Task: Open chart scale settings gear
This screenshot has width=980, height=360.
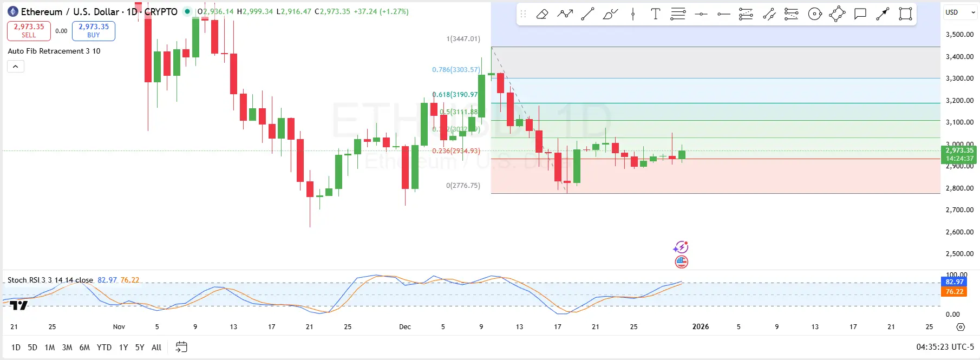Action: [x=961, y=327]
